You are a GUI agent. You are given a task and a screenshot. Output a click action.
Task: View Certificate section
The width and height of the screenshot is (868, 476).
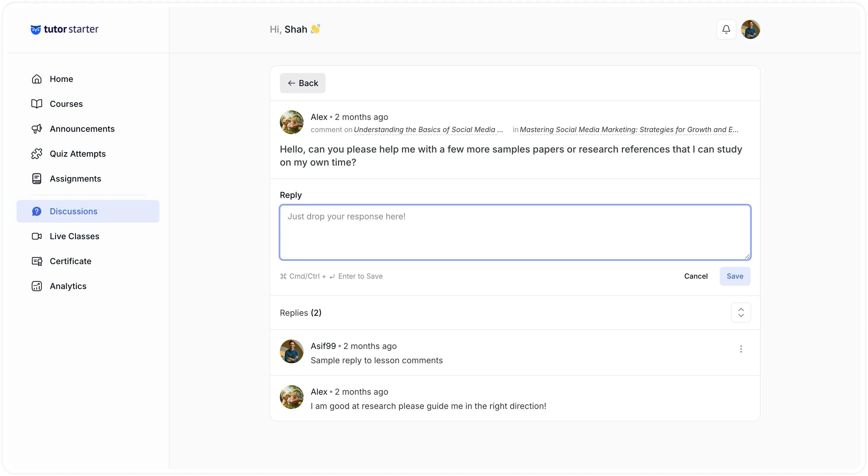pyautogui.click(x=88, y=261)
